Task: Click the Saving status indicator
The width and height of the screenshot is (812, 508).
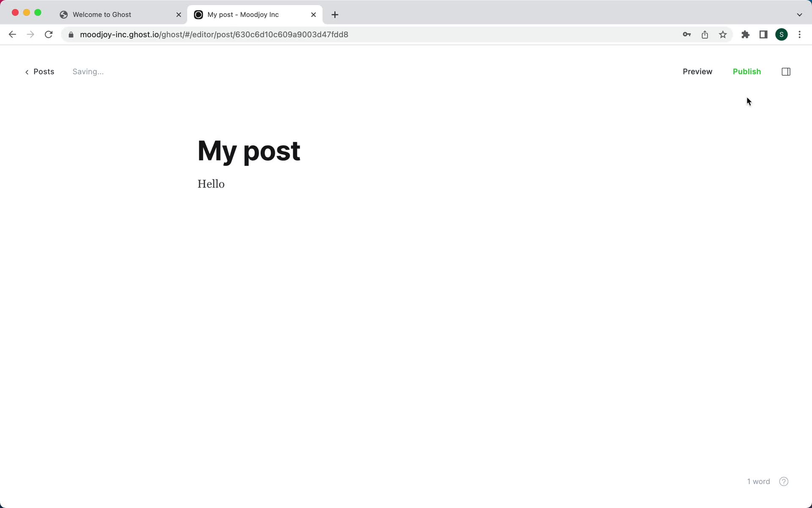Action: tap(88, 72)
